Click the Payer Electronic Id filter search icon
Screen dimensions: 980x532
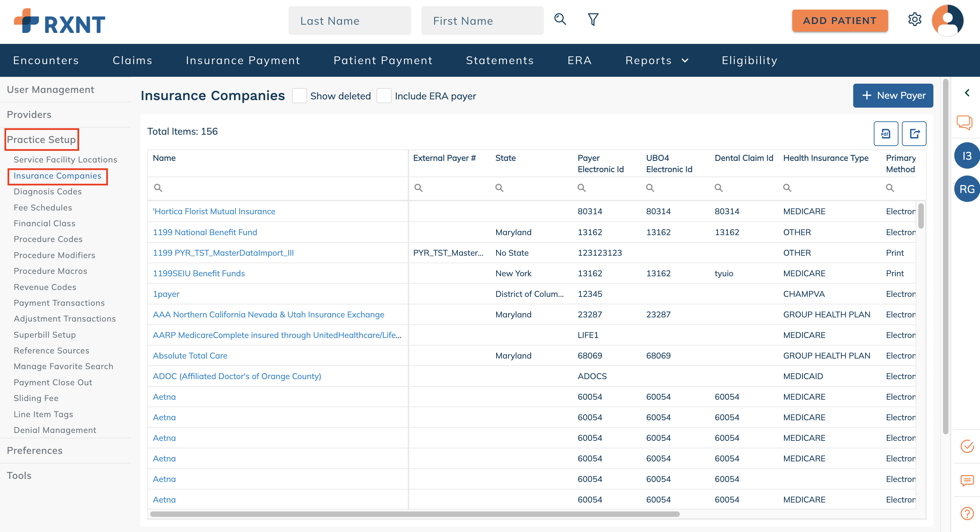pyautogui.click(x=582, y=188)
